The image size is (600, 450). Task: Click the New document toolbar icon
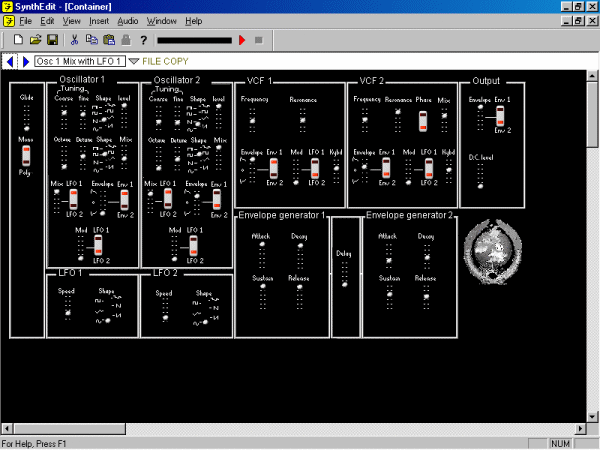tap(18, 40)
